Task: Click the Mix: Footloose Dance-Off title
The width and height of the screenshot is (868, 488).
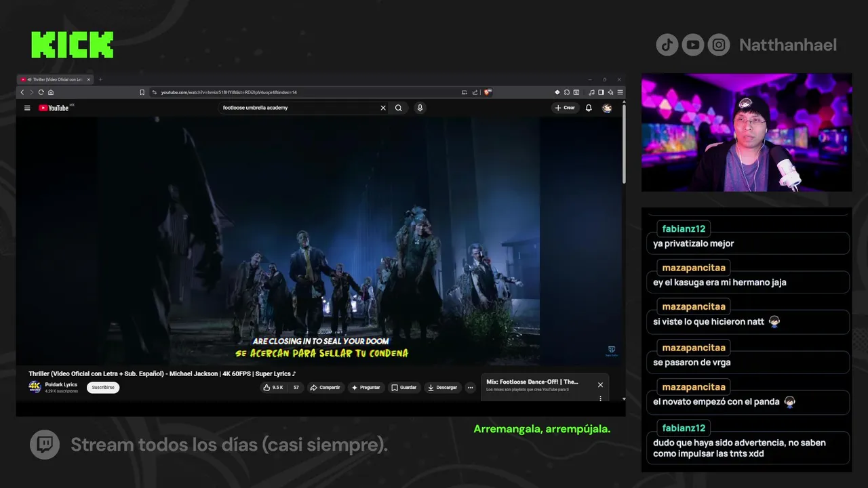Action: click(x=532, y=382)
